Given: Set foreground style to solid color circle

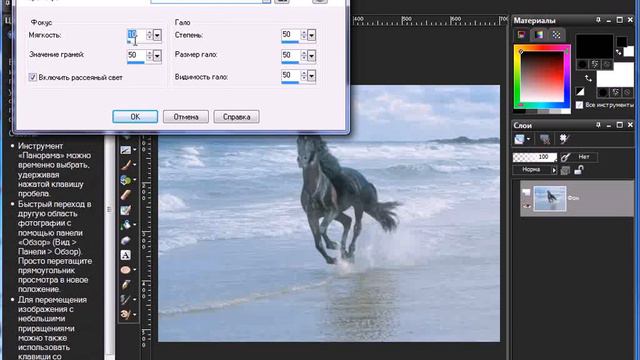Looking at the screenshot, I should [x=582, y=64].
